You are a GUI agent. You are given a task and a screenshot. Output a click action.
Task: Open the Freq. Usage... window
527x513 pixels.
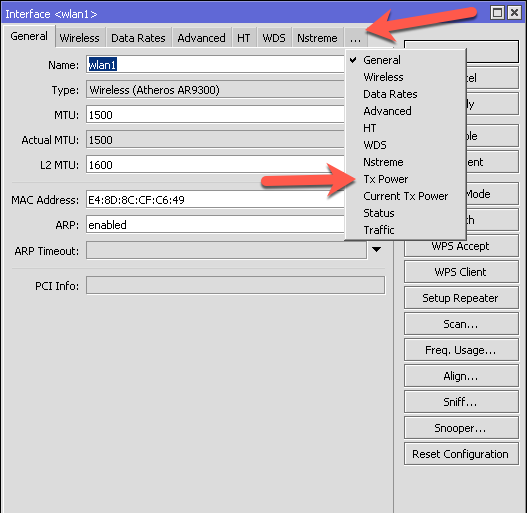(461, 350)
